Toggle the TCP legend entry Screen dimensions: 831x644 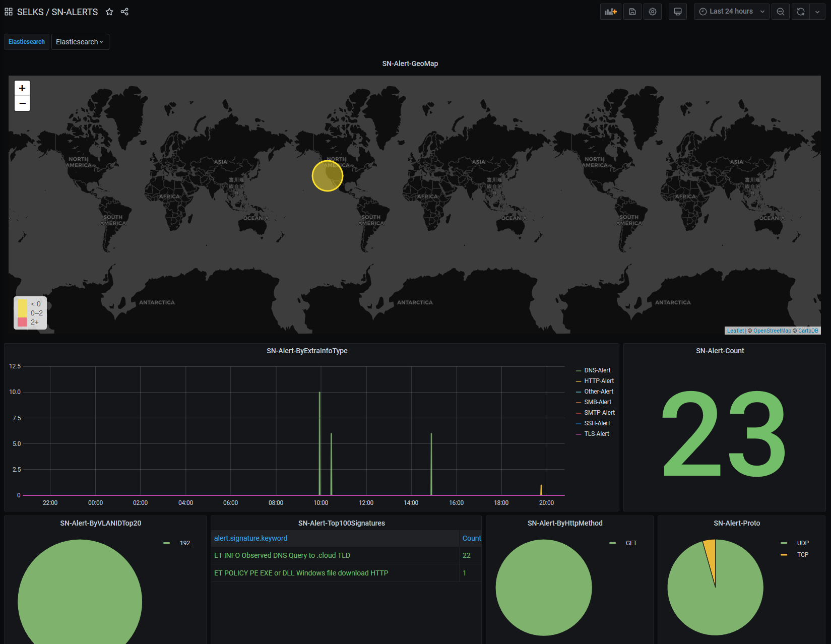[x=803, y=555]
